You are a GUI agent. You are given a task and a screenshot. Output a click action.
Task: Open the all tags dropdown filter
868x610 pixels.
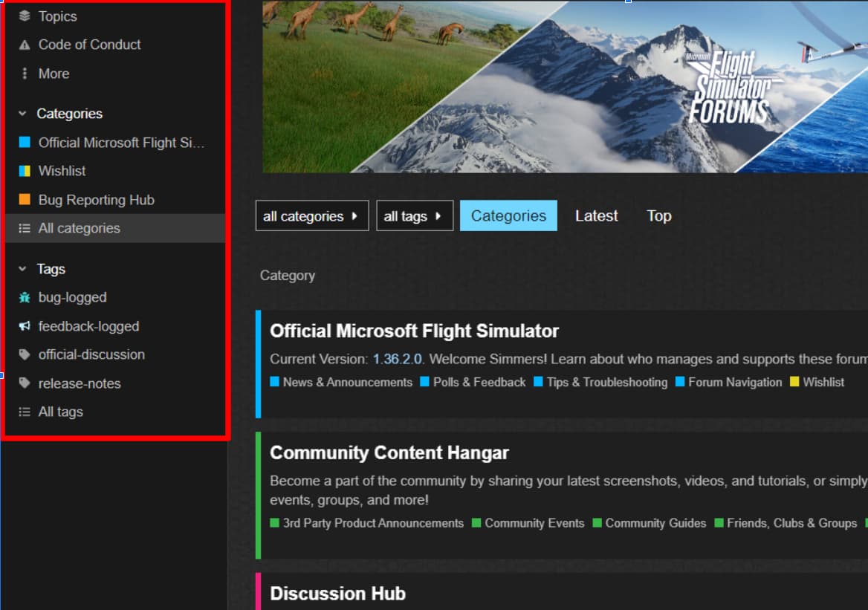click(x=414, y=216)
